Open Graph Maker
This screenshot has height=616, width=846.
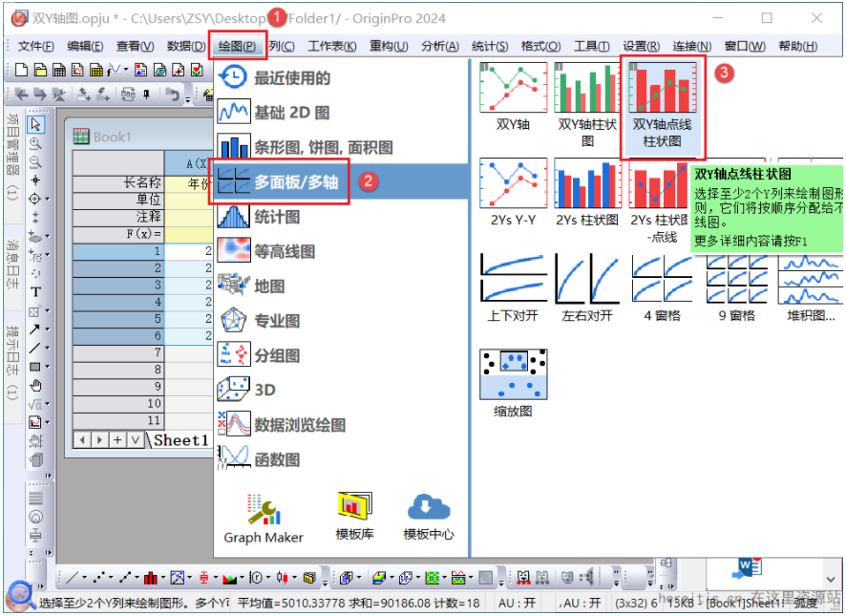264,519
